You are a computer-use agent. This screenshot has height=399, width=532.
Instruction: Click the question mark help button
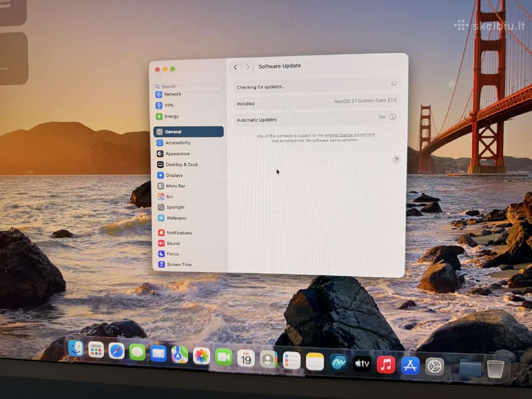[x=396, y=160]
